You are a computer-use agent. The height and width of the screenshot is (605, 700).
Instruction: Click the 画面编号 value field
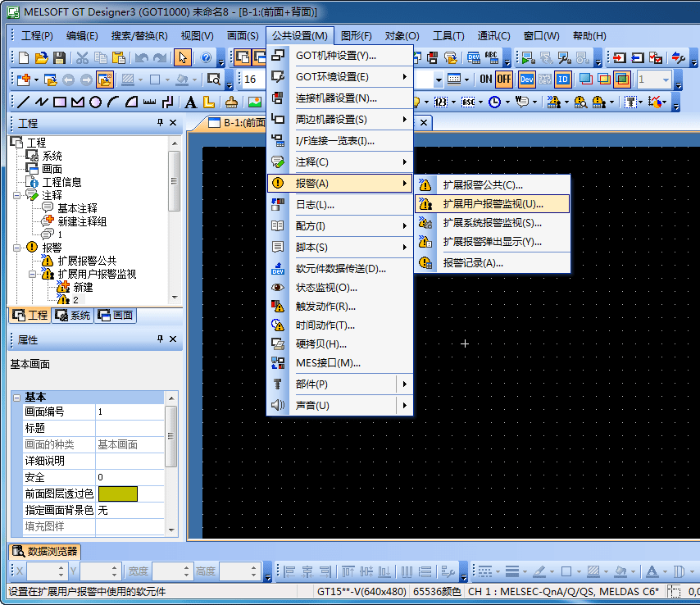pyautogui.click(x=130, y=412)
